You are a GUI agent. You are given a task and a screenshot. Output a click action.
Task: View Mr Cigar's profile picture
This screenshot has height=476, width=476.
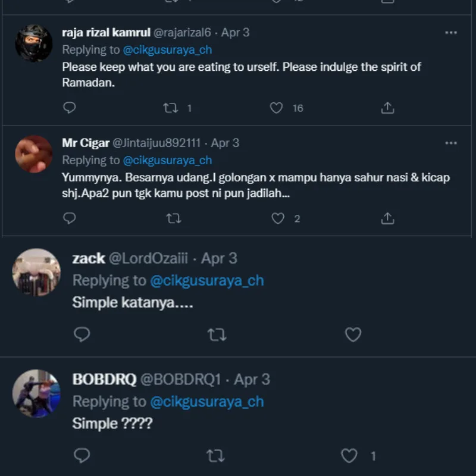[33, 154]
